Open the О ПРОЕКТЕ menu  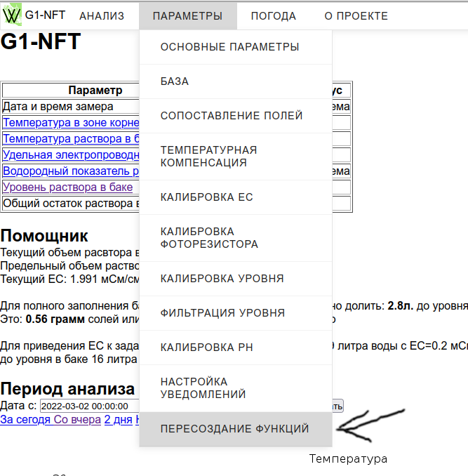tap(356, 16)
